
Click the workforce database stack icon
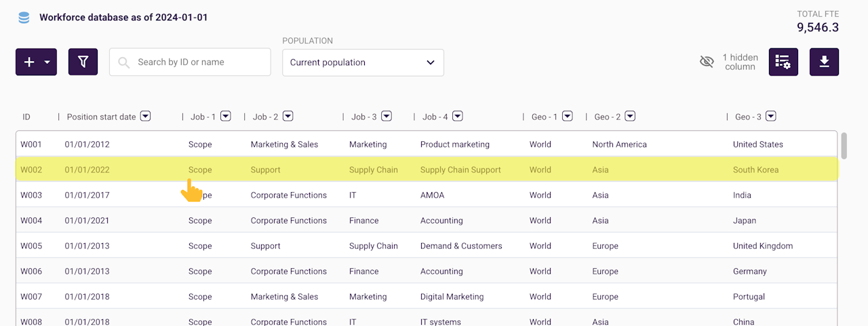pos(24,18)
